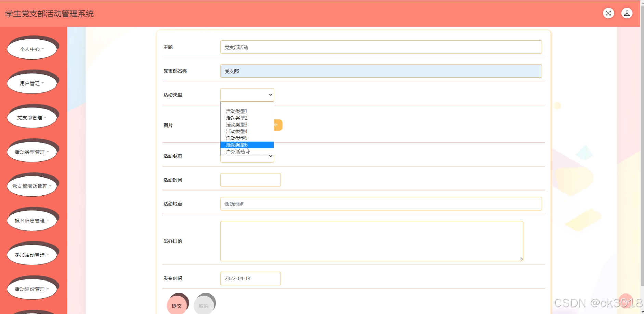Viewport: 644px width, 314px height.
Task: Expand the 活动评价管理 sidebar menu
Action: (32, 289)
